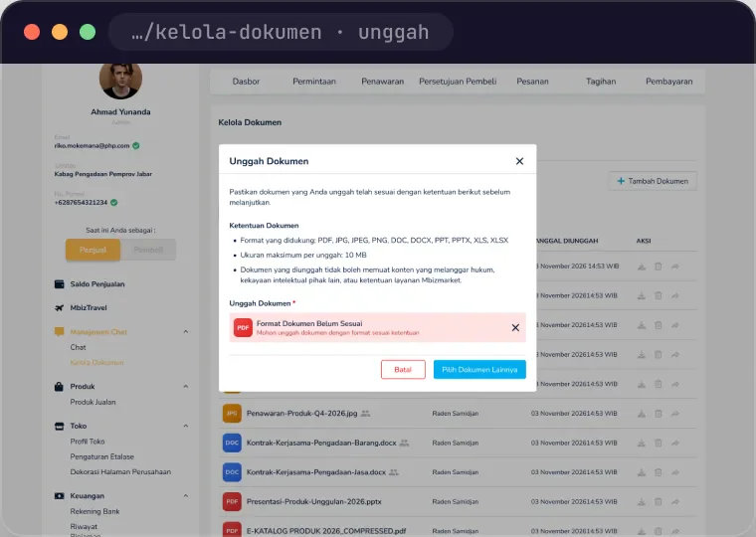
Task: Open Profil Toko
Action: pyautogui.click(x=88, y=442)
